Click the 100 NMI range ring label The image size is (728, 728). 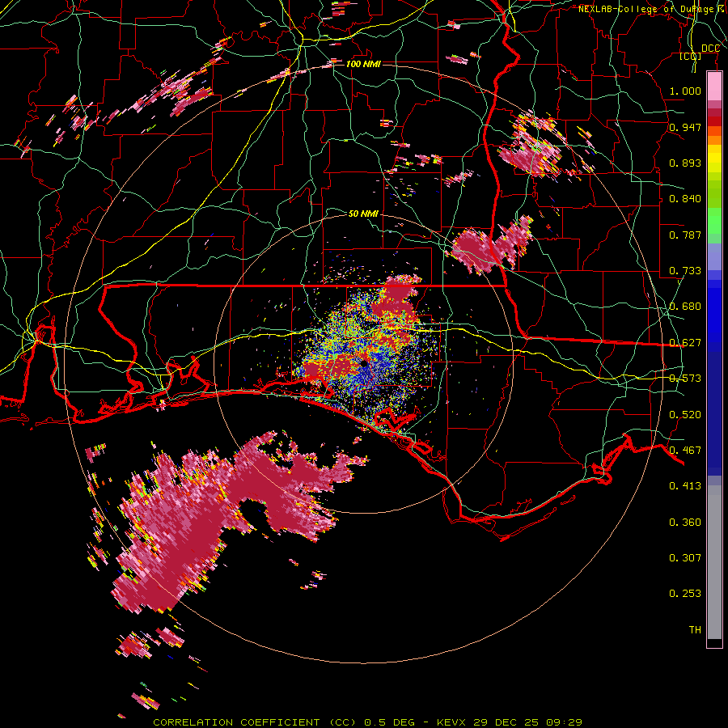363,64
